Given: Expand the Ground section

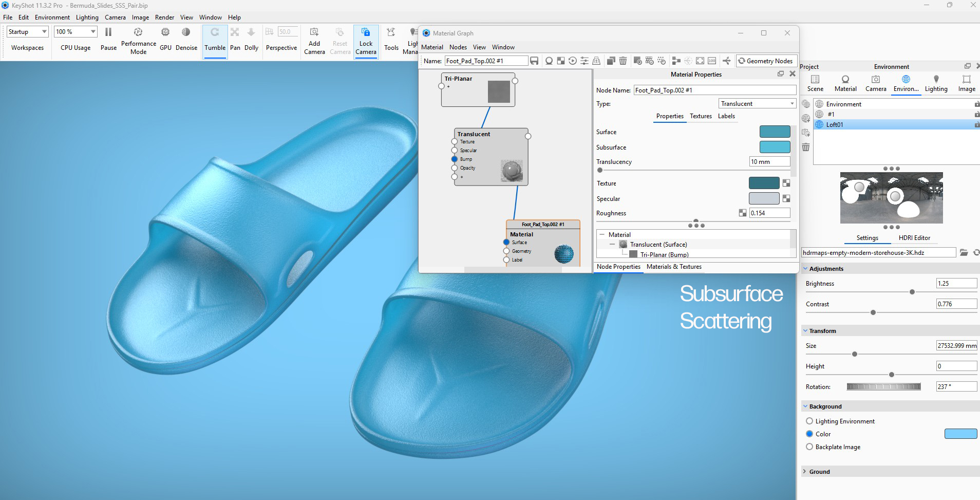Looking at the screenshot, I should [x=819, y=472].
